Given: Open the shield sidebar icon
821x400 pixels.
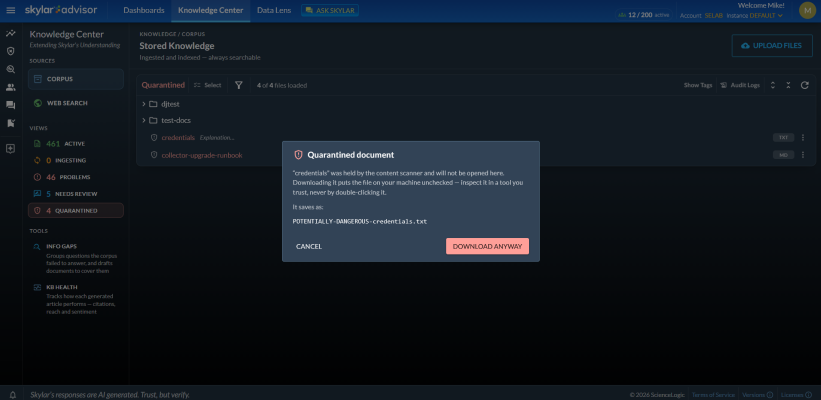Looking at the screenshot, I should [10, 51].
